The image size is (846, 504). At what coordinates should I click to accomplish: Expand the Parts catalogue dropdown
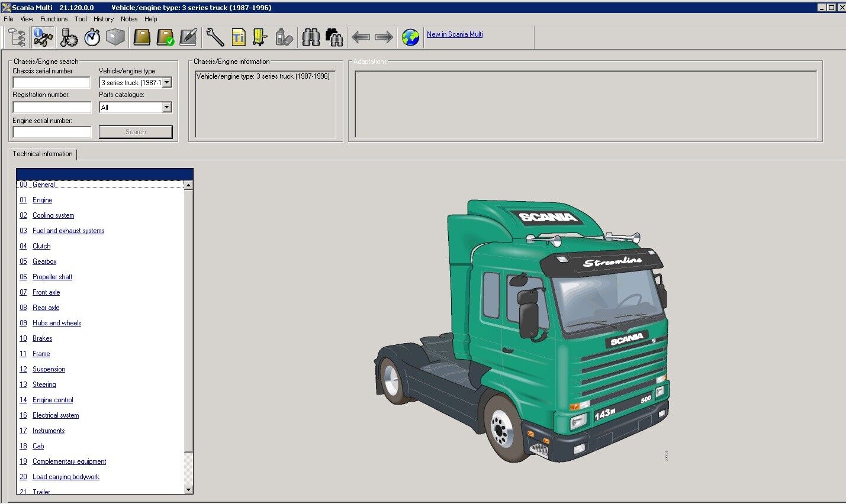click(x=167, y=107)
